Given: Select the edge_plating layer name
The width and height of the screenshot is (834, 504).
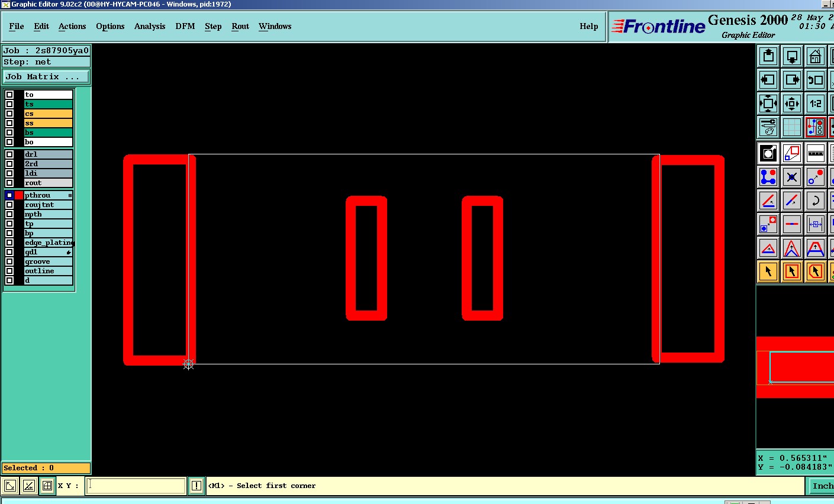Looking at the screenshot, I should [49, 243].
